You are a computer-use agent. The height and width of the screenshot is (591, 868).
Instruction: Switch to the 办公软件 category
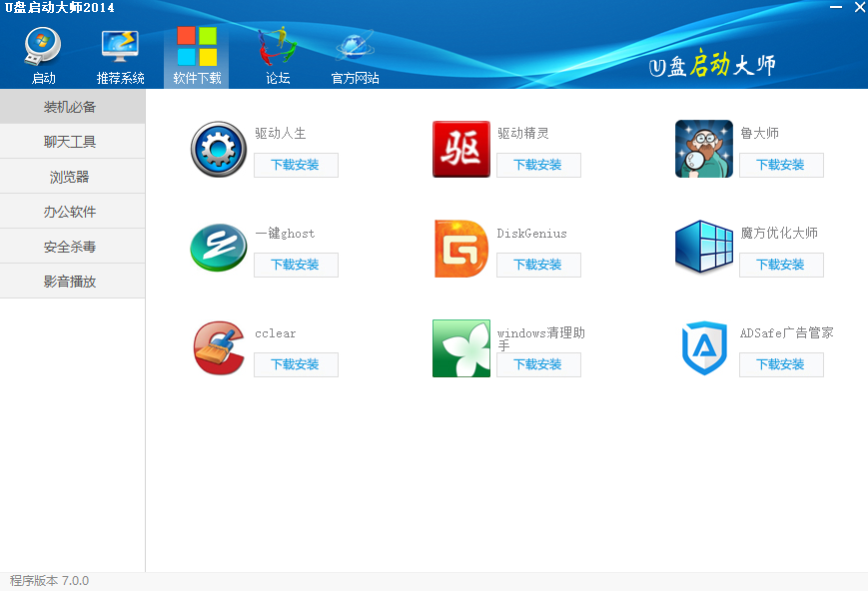point(73,212)
